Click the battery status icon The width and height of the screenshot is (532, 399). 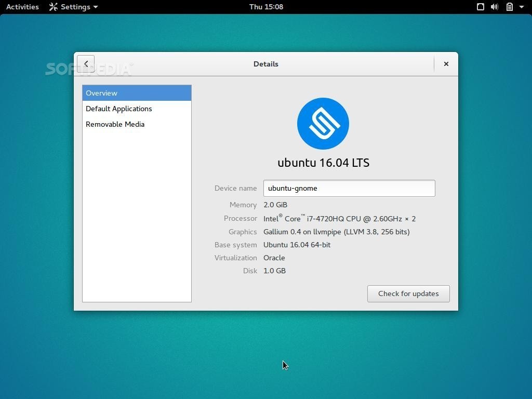click(x=510, y=7)
